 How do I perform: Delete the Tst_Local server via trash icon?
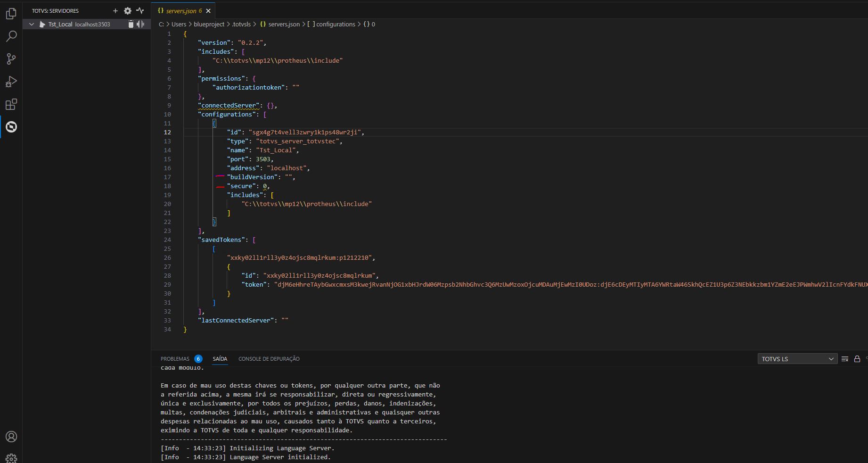click(x=131, y=24)
